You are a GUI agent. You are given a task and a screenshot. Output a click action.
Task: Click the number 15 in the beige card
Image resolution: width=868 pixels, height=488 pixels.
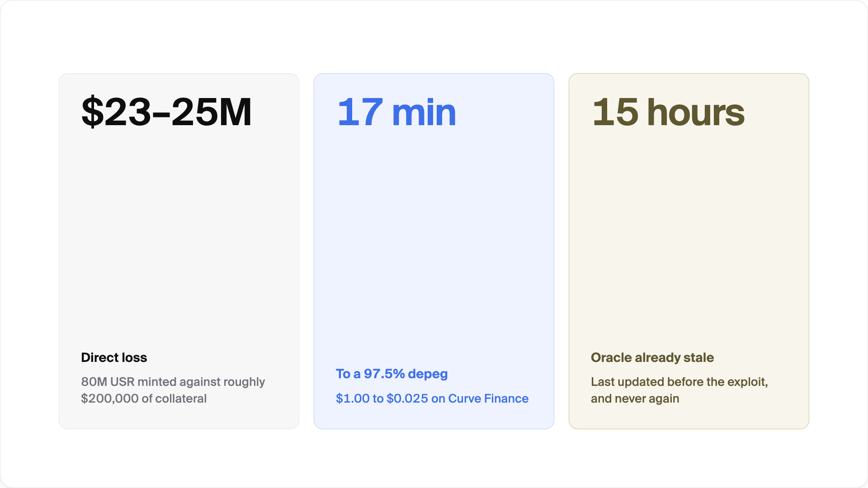coord(615,112)
